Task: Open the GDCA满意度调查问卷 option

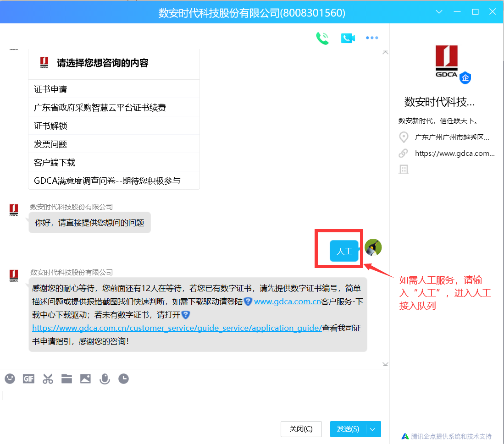Action: pyautogui.click(x=114, y=181)
